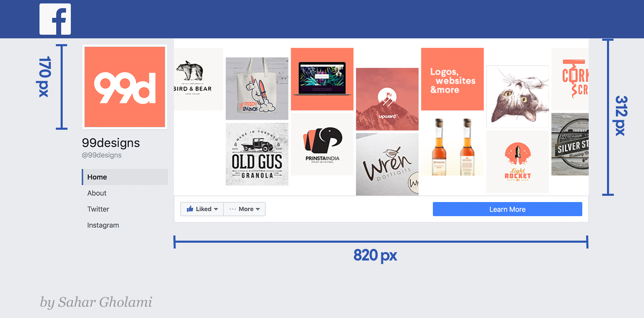Open the Instagram tab
Viewport: 644px width, 318px height.
coord(103,225)
